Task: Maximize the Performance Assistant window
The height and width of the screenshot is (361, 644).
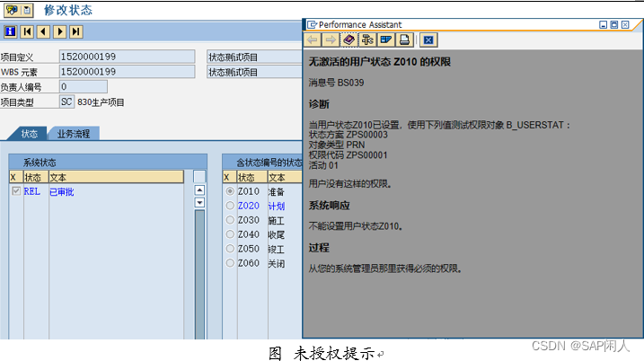Action: [x=614, y=25]
